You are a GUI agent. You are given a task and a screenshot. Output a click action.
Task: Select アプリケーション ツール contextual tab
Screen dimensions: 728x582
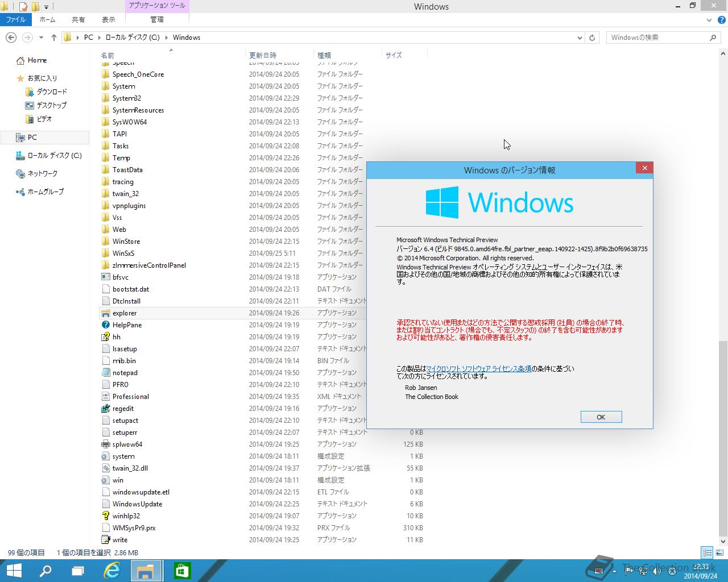point(157,5)
